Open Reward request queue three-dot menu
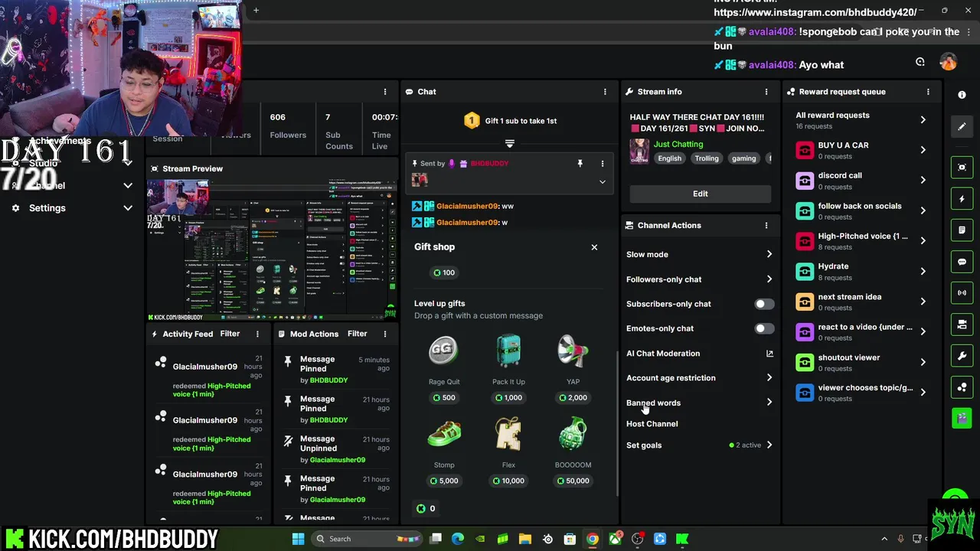 (928, 92)
